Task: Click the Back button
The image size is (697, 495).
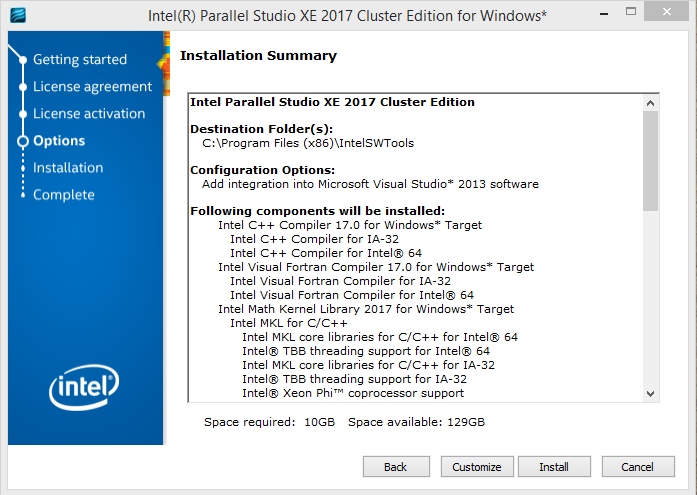Action: 395,467
